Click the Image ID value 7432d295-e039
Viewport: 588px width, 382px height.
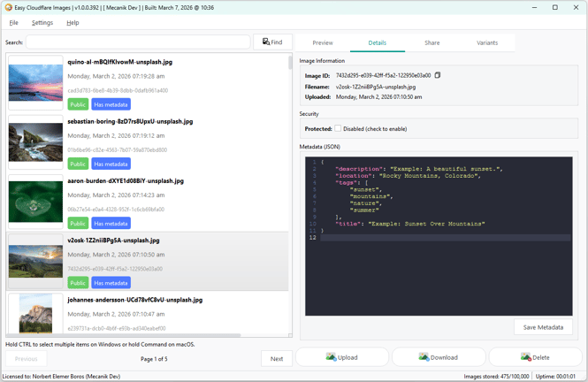[x=383, y=75]
